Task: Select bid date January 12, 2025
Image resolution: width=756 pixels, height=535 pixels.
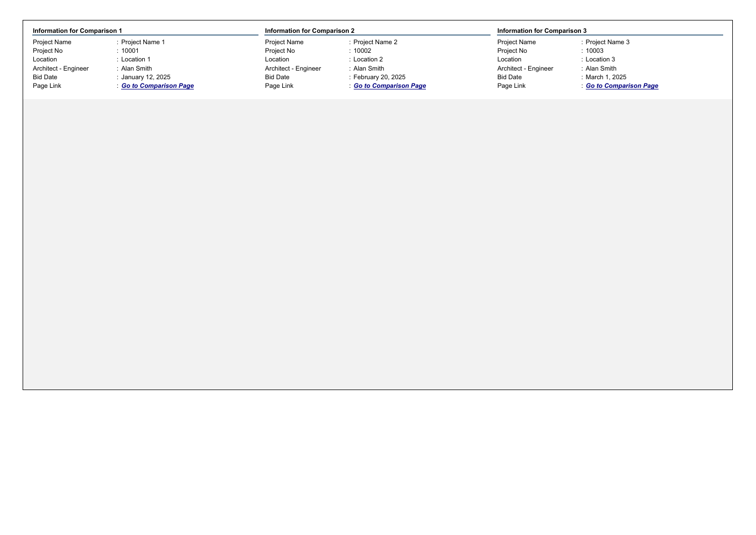Action: click(146, 78)
